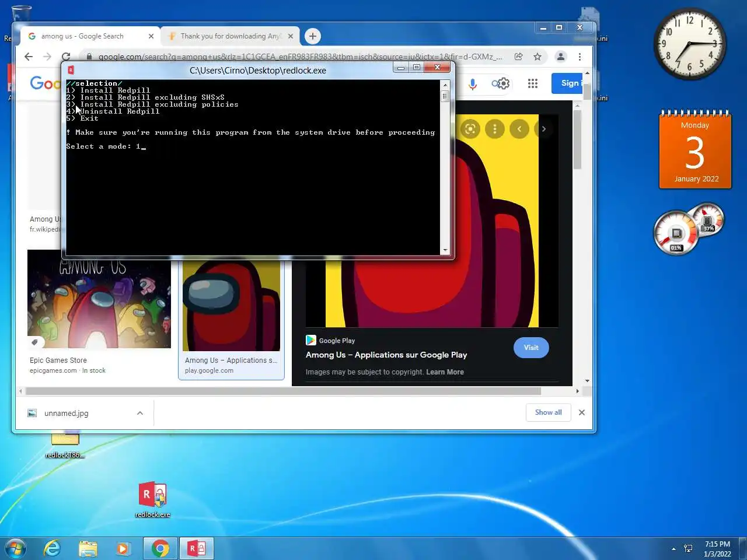Screen dimensions: 747x560
Task: Show previous image in preview panel
Action: (x=519, y=129)
